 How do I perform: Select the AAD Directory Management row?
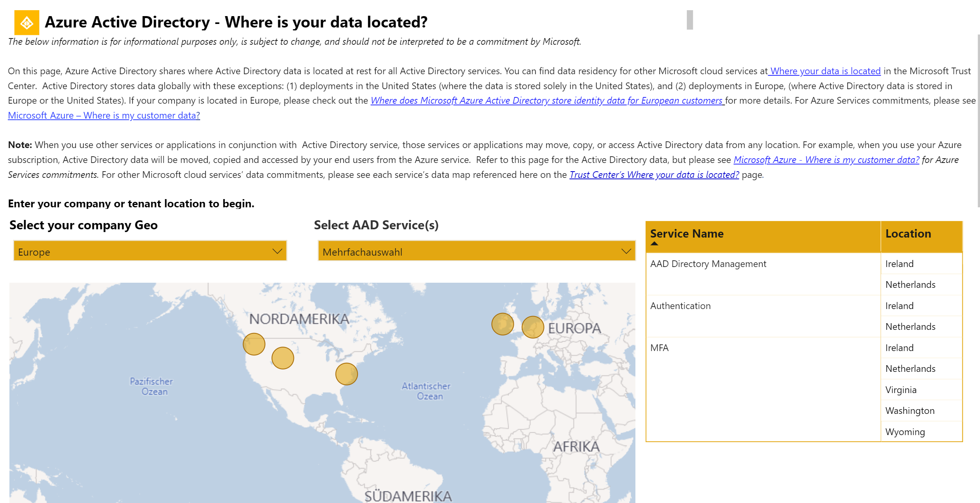(x=708, y=264)
